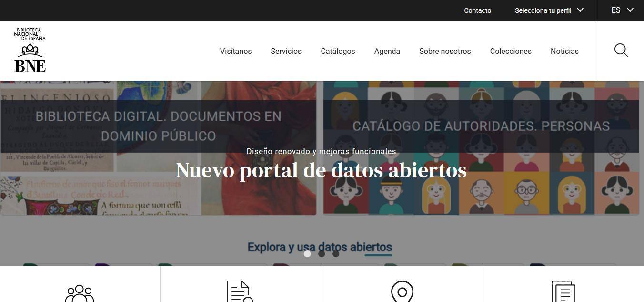Select the Servicios menu item
The height and width of the screenshot is (302, 644).
tap(286, 51)
